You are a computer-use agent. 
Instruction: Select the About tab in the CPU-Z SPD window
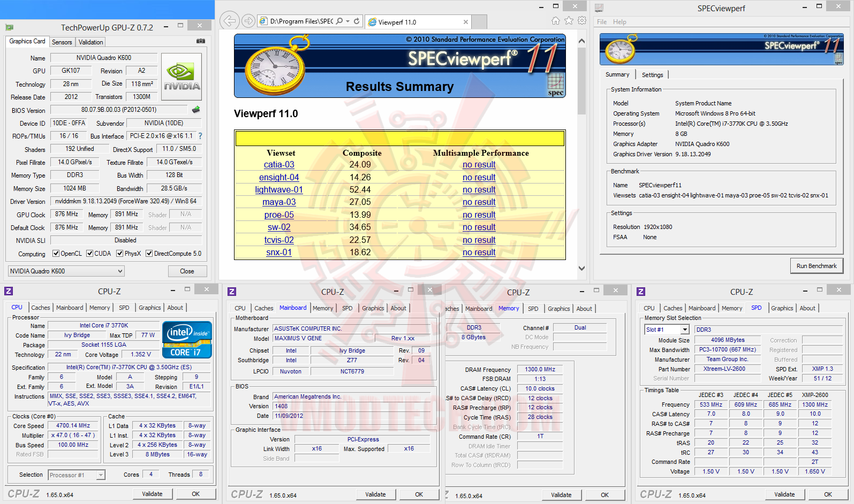(807, 308)
